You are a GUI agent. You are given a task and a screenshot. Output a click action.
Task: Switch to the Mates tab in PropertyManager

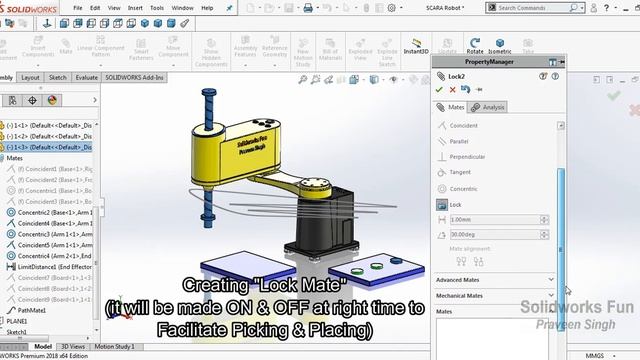point(450,107)
